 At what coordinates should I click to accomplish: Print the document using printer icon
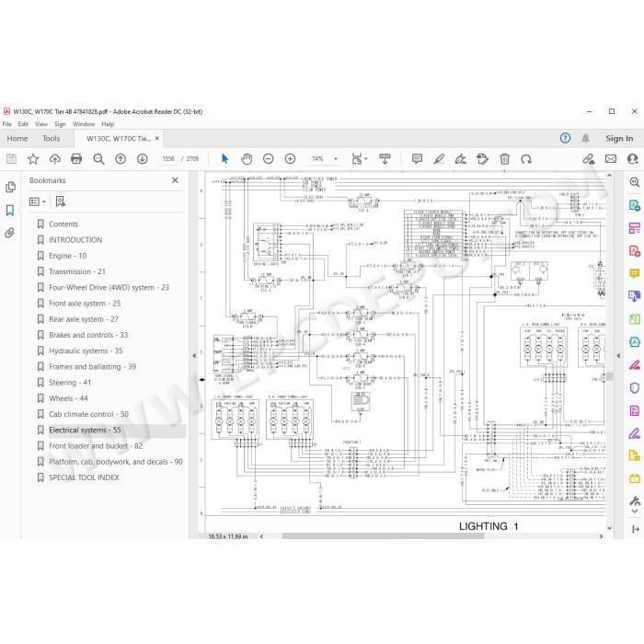point(76,159)
